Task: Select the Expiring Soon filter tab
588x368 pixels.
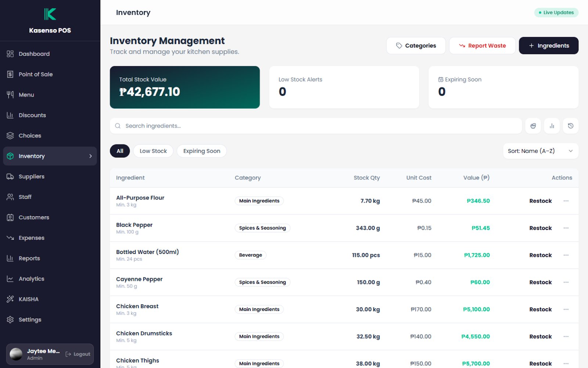Action: 202,151
